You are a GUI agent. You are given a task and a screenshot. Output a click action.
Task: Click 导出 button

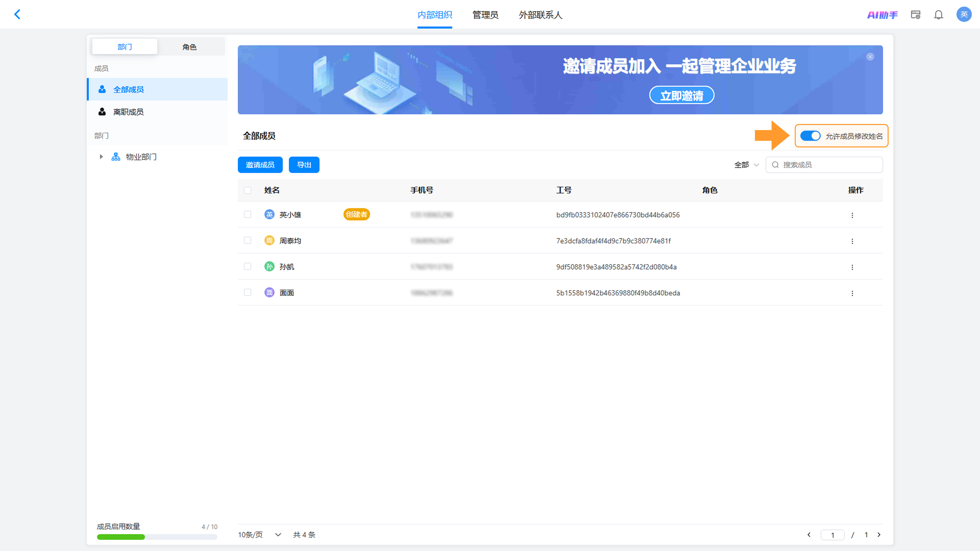[x=304, y=165]
